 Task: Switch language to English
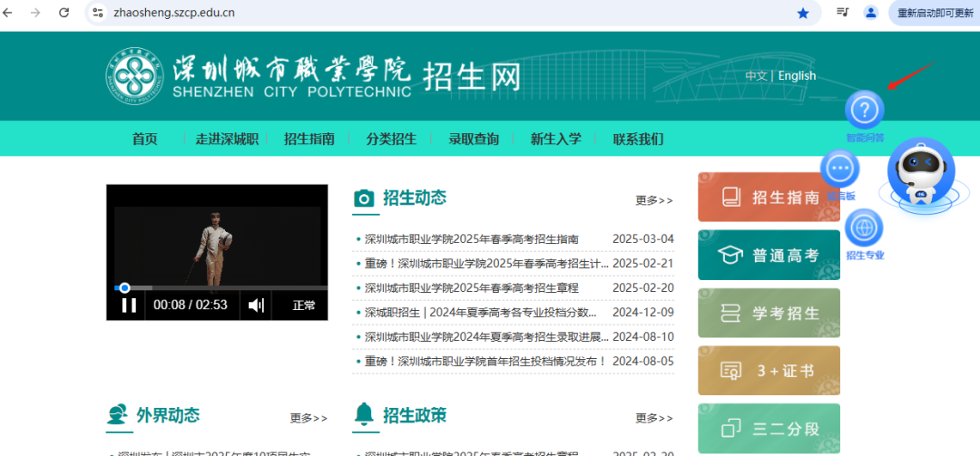pos(797,76)
